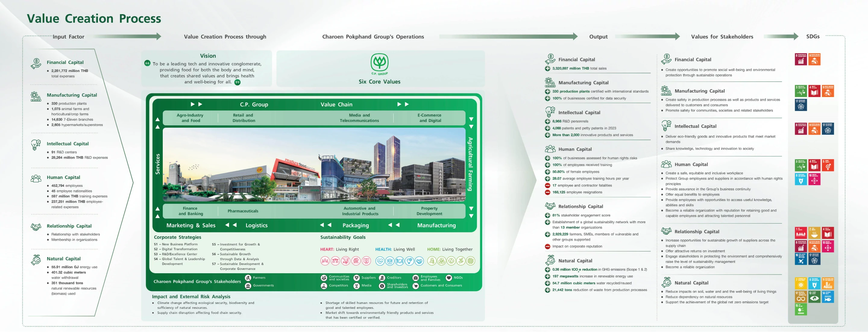Click the SDG 1 No Poverty tile

point(801,233)
